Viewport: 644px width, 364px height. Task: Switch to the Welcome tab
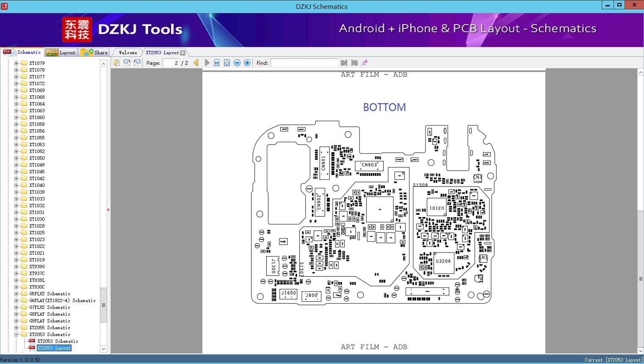(128, 53)
